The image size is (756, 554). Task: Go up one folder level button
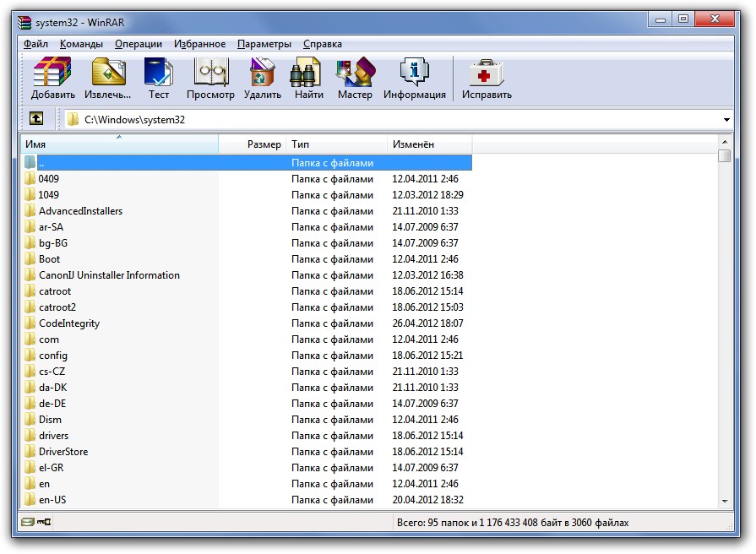click(36, 119)
